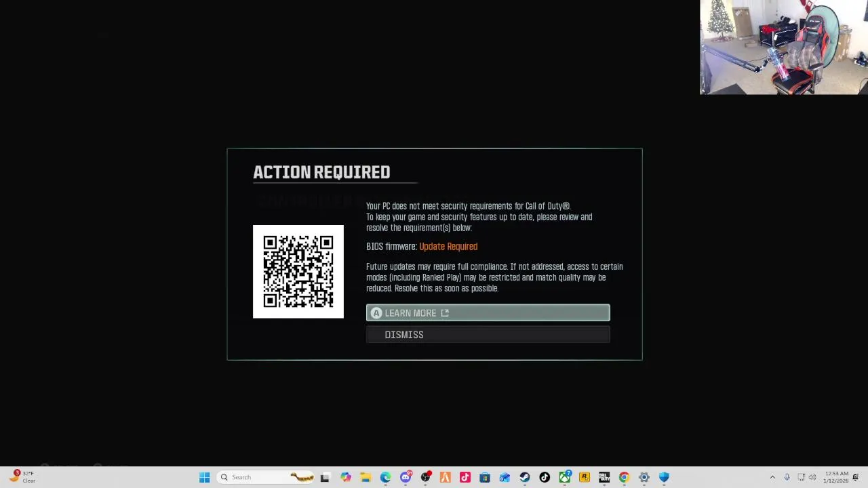This screenshot has width=868, height=488.
Task: Open the weather widget on the taskbar
Action: 20,477
